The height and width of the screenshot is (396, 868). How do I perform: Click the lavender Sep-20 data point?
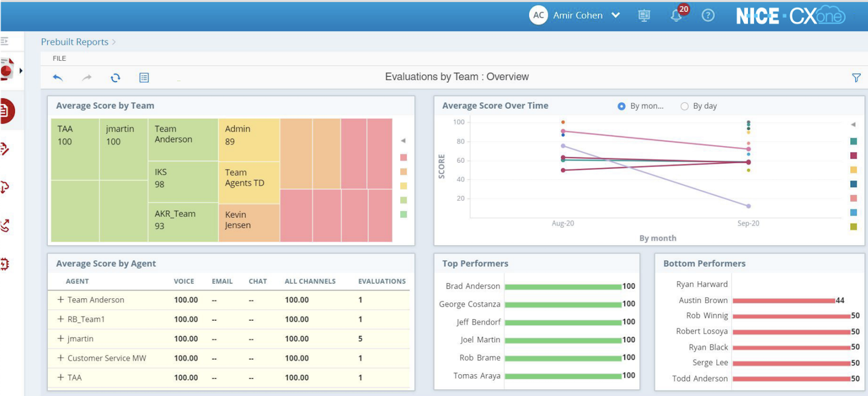click(749, 206)
